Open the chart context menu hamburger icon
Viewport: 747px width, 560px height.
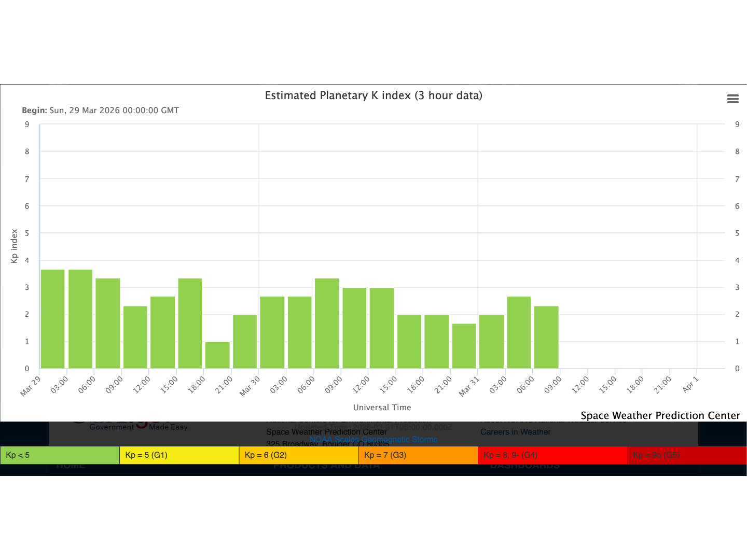732,99
